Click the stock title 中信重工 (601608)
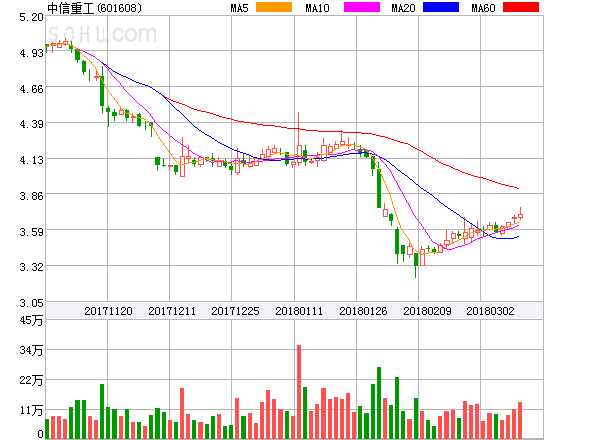Screen dimensions: 600x440 tap(94, 8)
